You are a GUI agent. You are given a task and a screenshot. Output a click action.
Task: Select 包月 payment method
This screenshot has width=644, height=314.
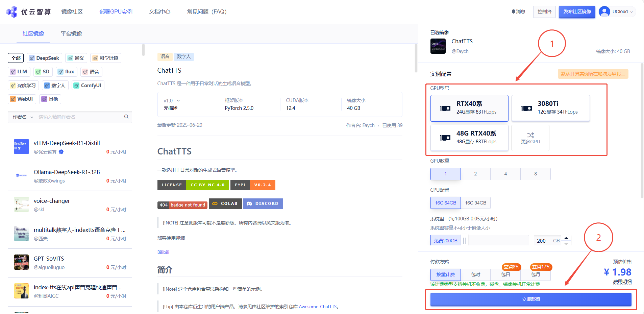point(536,274)
